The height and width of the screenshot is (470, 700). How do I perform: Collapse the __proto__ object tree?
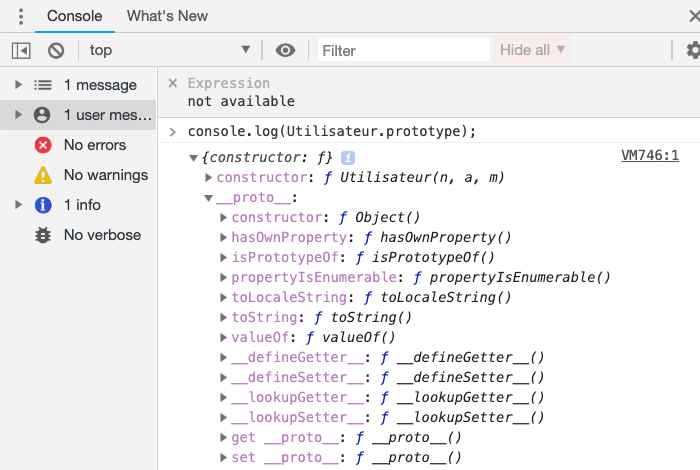[208, 198]
